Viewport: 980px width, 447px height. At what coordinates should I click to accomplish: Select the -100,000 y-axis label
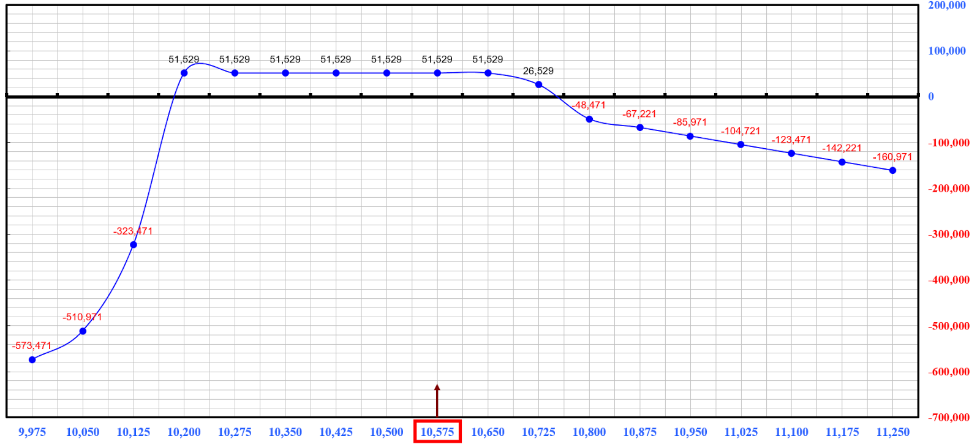point(949,143)
